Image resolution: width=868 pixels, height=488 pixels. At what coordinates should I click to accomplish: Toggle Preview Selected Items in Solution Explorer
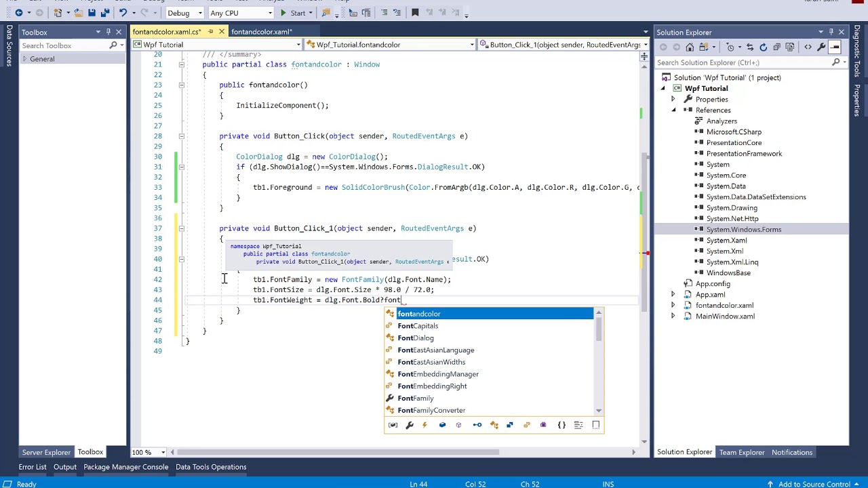835,47
